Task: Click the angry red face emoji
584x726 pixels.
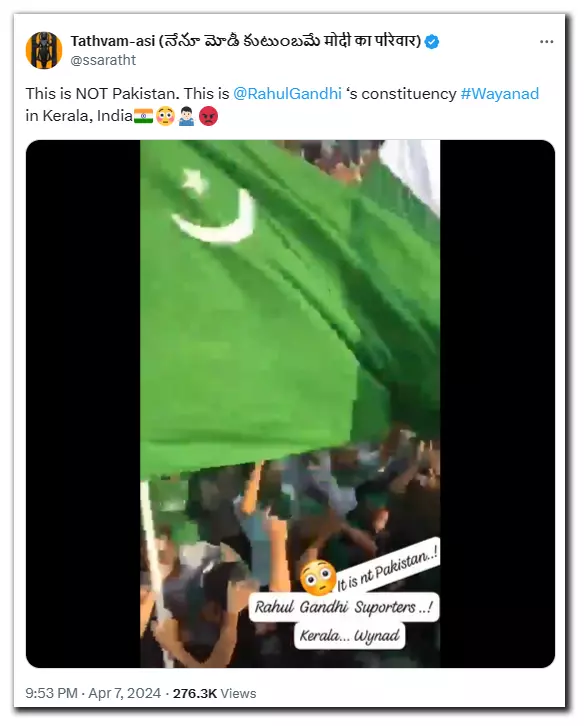Action: pyautogui.click(x=208, y=116)
